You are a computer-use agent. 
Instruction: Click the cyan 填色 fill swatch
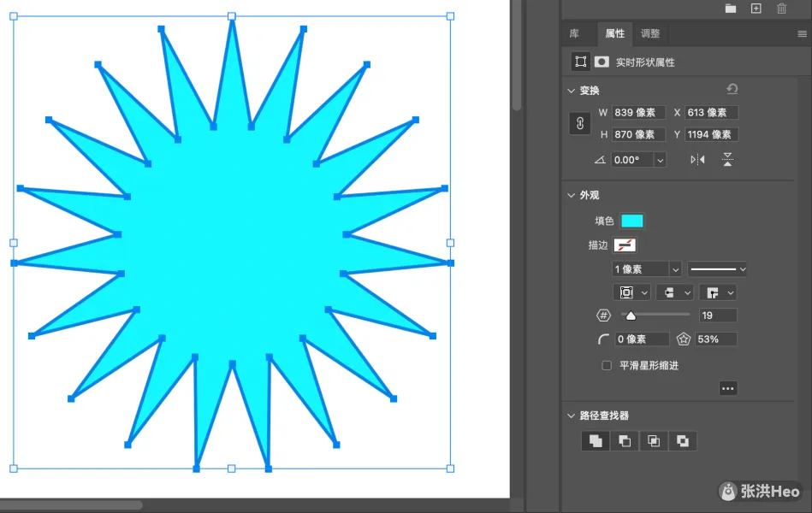631,221
